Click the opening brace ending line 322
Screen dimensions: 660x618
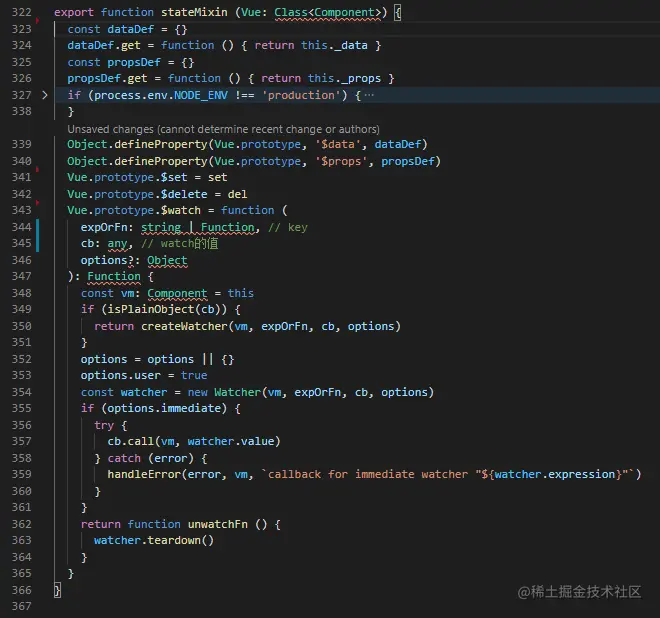397,12
